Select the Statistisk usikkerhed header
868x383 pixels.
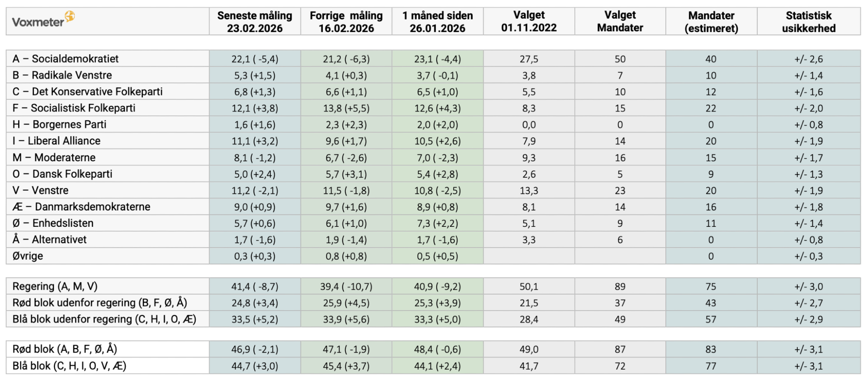click(x=809, y=22)
